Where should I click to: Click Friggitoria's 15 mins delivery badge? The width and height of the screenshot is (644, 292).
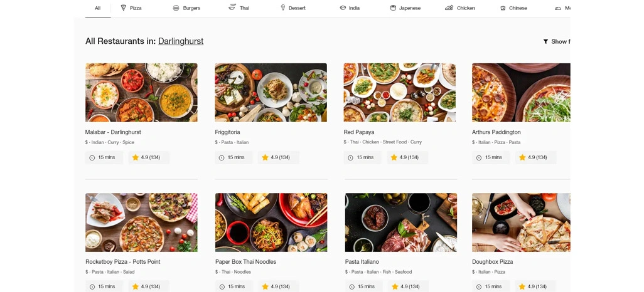point(233,157)
